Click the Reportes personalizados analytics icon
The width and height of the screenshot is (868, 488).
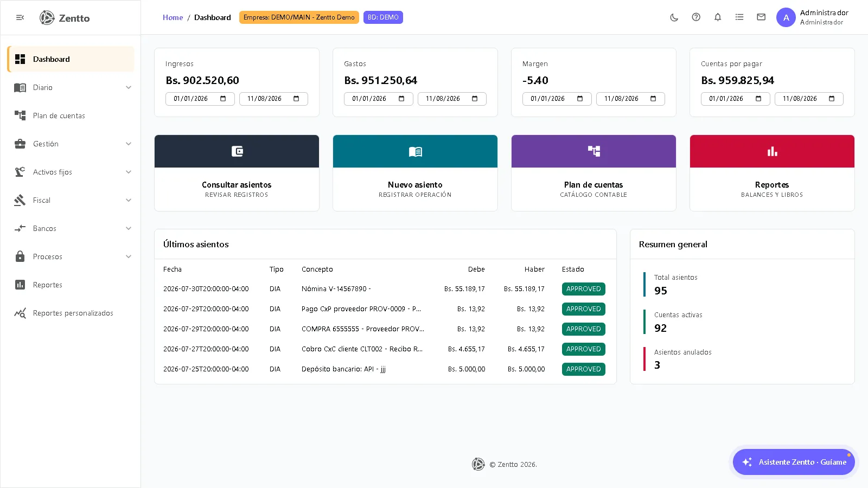[20, 313]
